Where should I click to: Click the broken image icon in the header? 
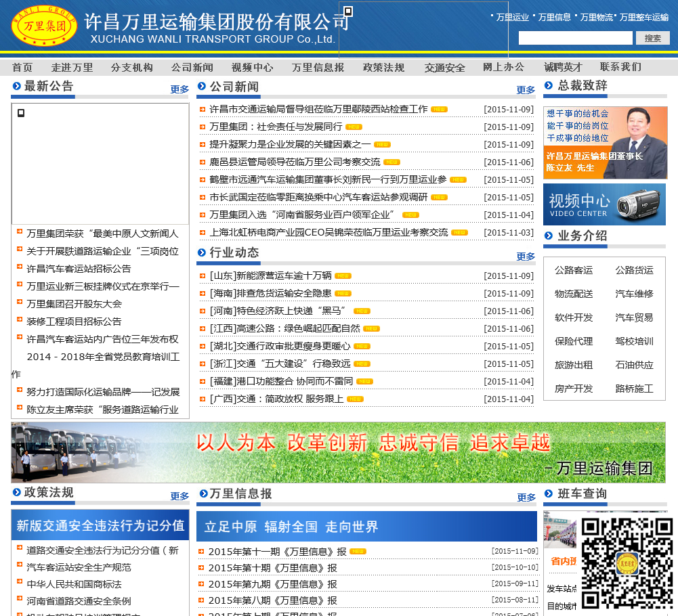[x=348, y=12]
